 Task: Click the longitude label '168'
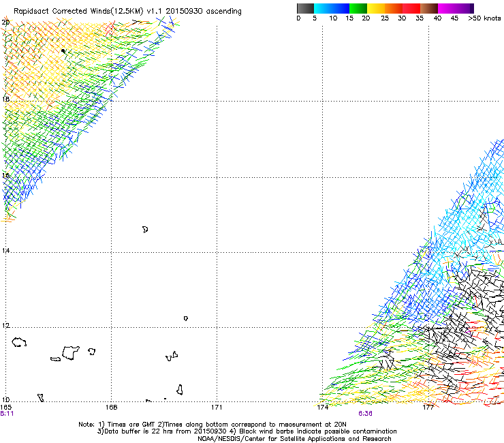coord(112,408)
